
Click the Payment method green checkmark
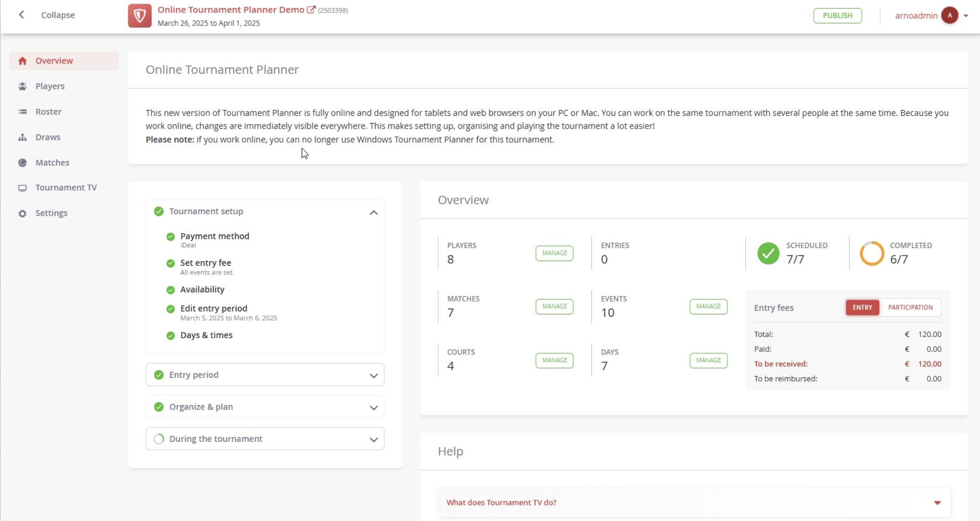[x=171, y=236]
